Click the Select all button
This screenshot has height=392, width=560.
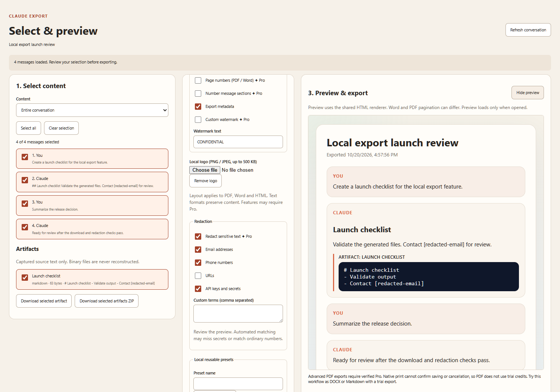[28, 128]
